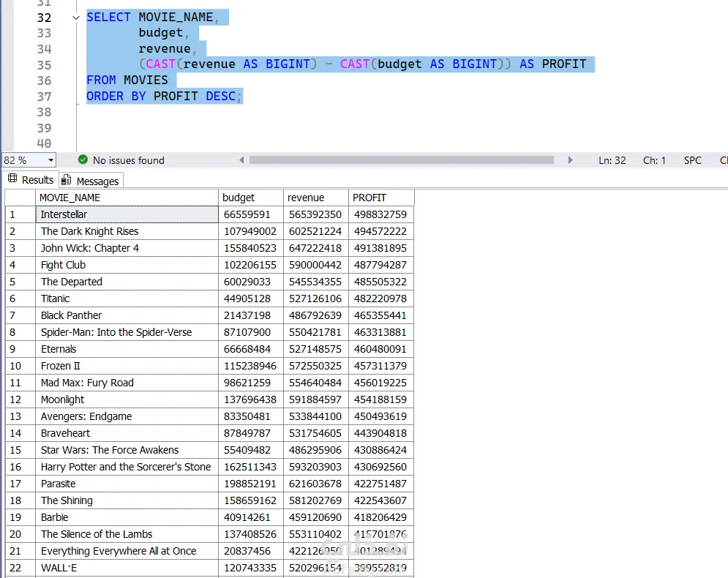Click the Fight Club cell
728x578 pixels.
(x=127, y=265)
